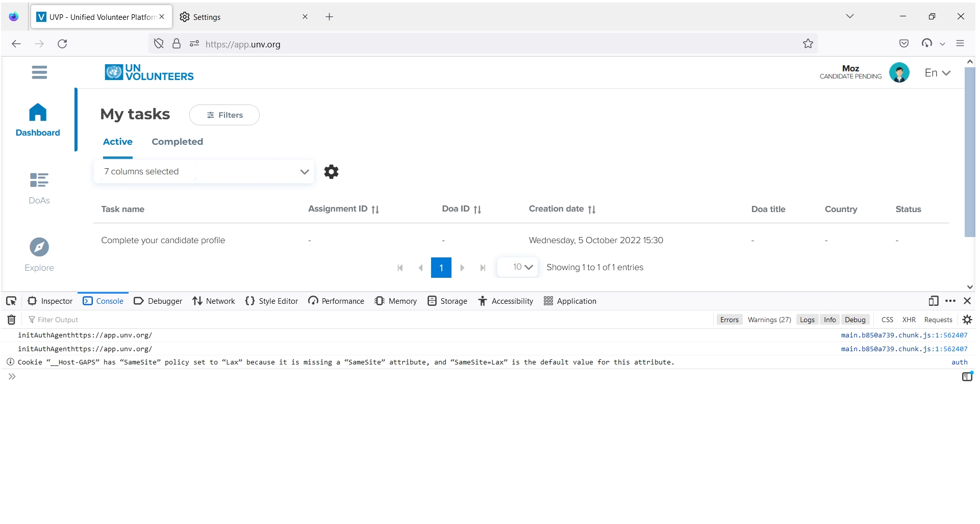This screenshot has height=524, width=980.
Task: Open the Dashboard from the sidebar
Action: coord(38,120)
